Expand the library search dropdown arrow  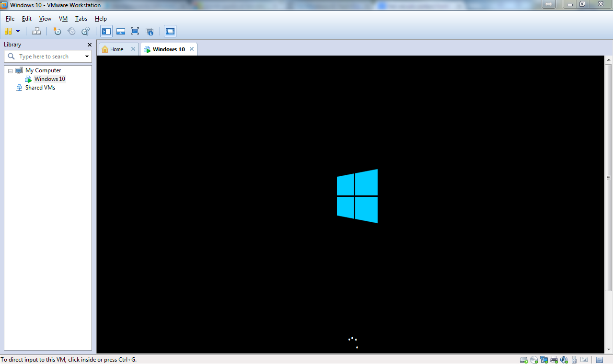(87, 57)
